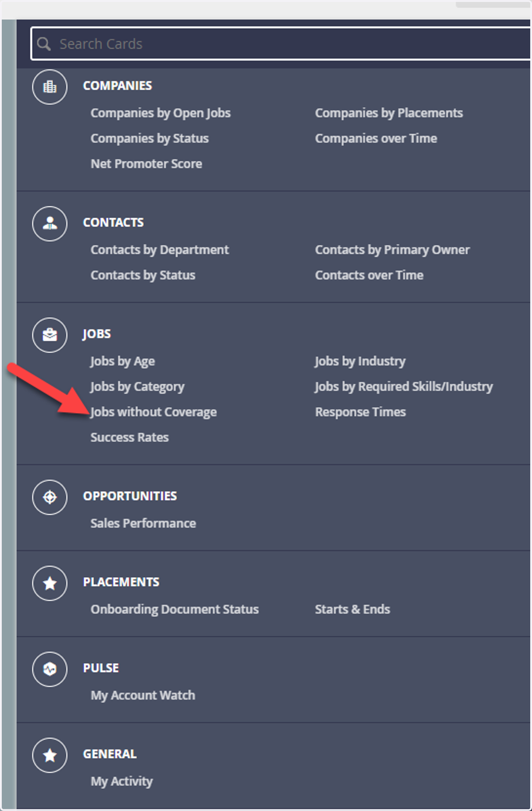Select the JOBS category heading

(97, 334)
